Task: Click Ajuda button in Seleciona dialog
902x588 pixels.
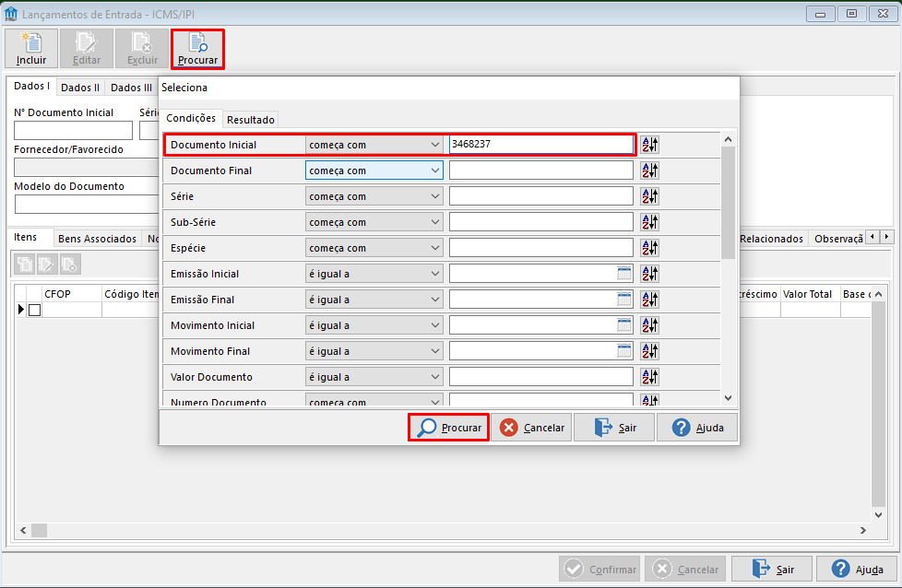Action: click(x=697, y=428)
